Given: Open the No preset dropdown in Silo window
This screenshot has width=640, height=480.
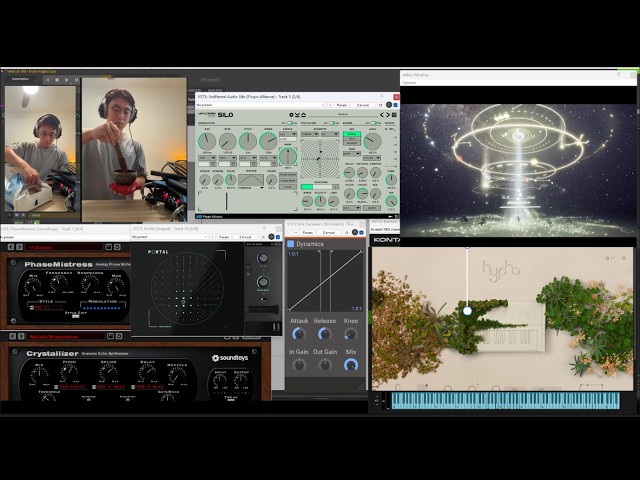Looking at the screenshot, I should 260,105.
